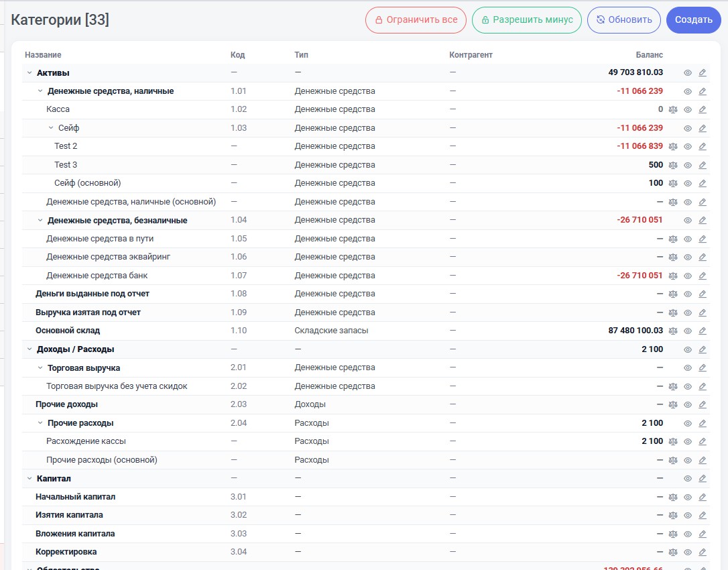The image size is (728, 570).
Task: Edit Денежные средства эквайринг via pencil icon
Action: click(x=703, y=257)
